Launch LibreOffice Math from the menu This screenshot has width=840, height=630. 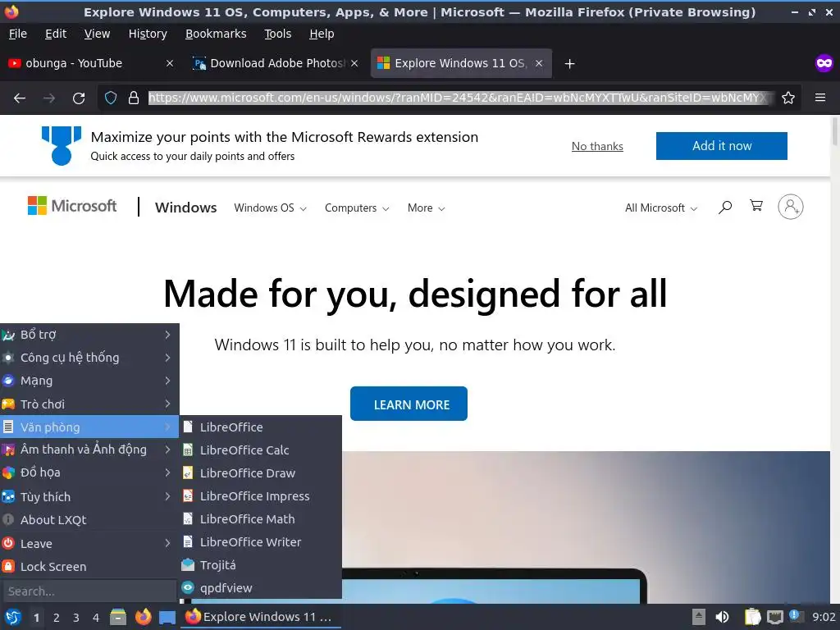tap(261, 519)
